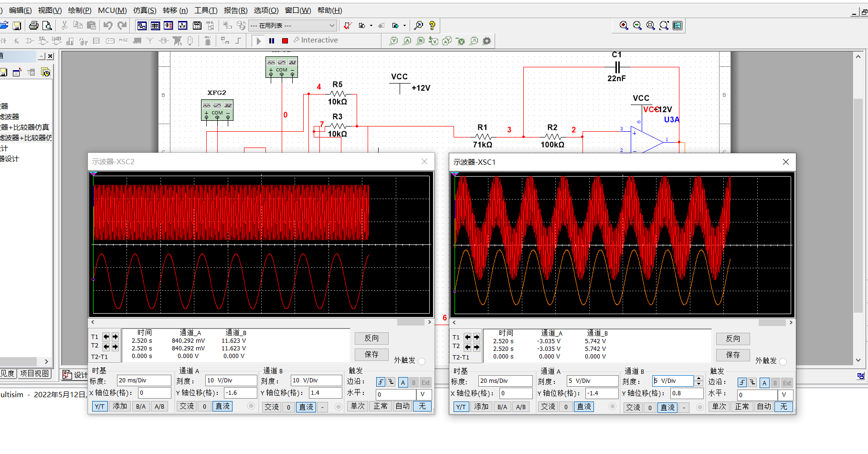Select the Current probe icon

[x=407, y=41]
